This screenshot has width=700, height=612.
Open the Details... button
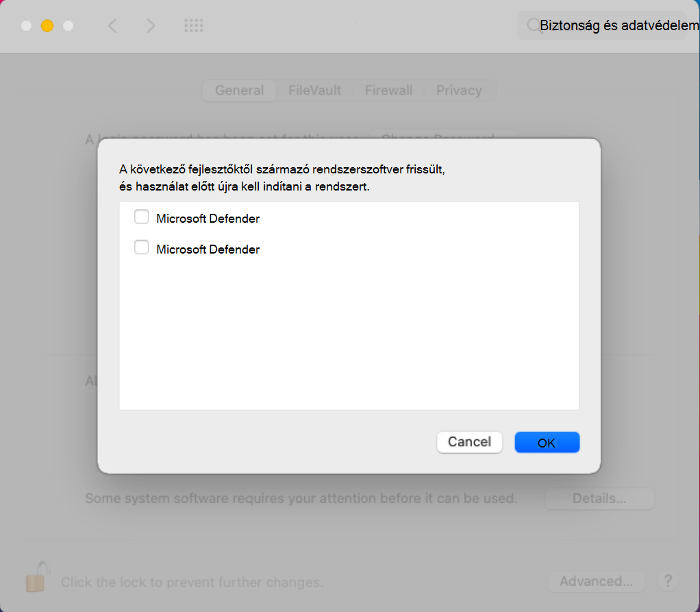point(599,498)
